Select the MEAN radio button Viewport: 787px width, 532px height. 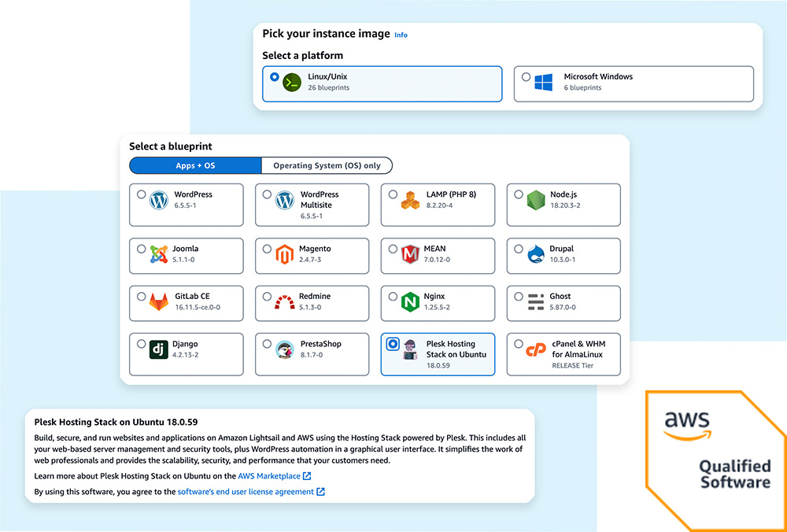(x=393, y=249)
